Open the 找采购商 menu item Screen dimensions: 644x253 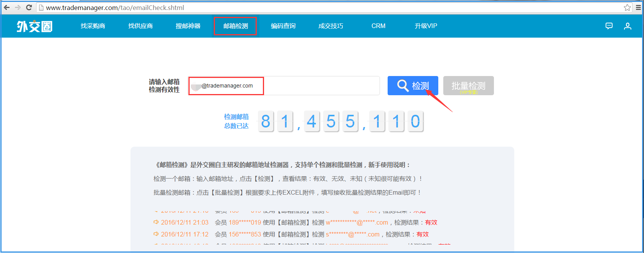tap(93, 26)
